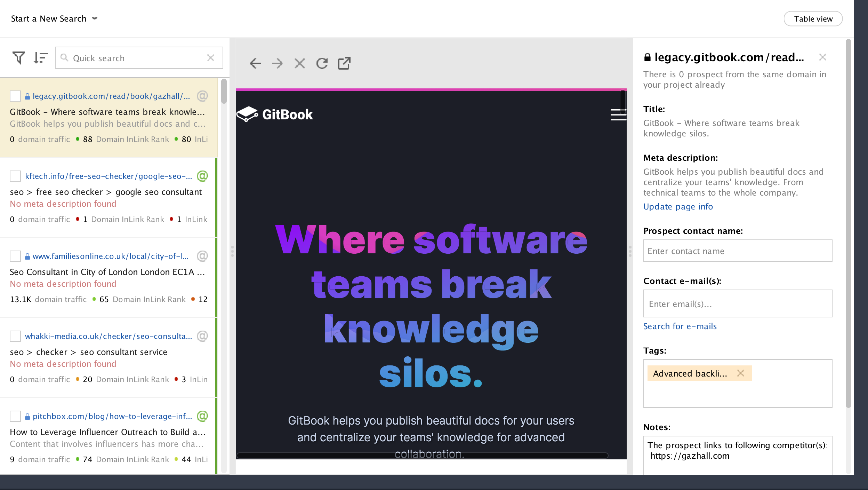The height and width of the screenshot is (490, 868).
Task: Click Search for e-mails link
Action: 680,326
